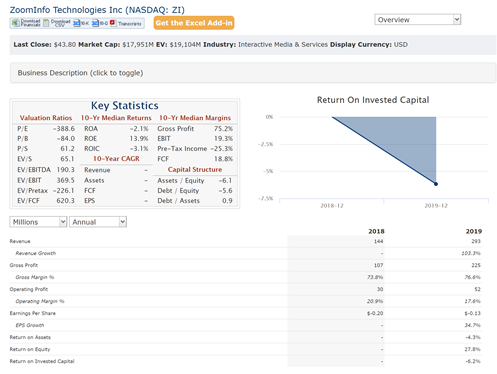
Task: Click the Return on Invested Capital row label
Action: [x=42, y=361]
